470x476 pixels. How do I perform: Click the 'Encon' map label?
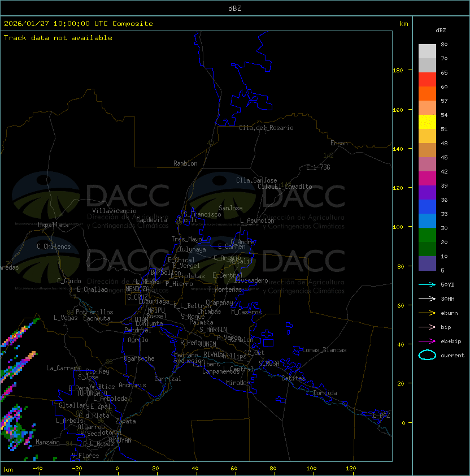coord(339,143)
